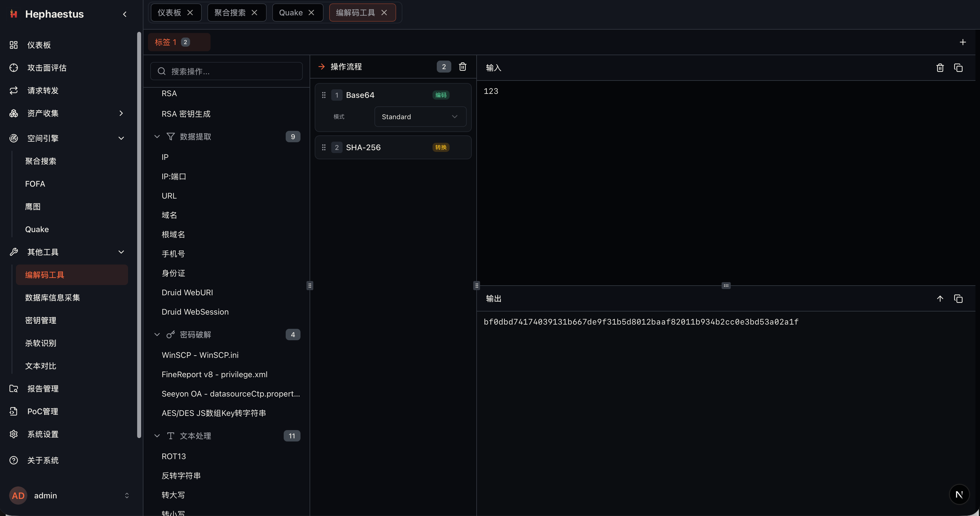The height and width of the screenshot is (516, 980).
Task: Open the admin user account menu
Action: click(69, 496)
